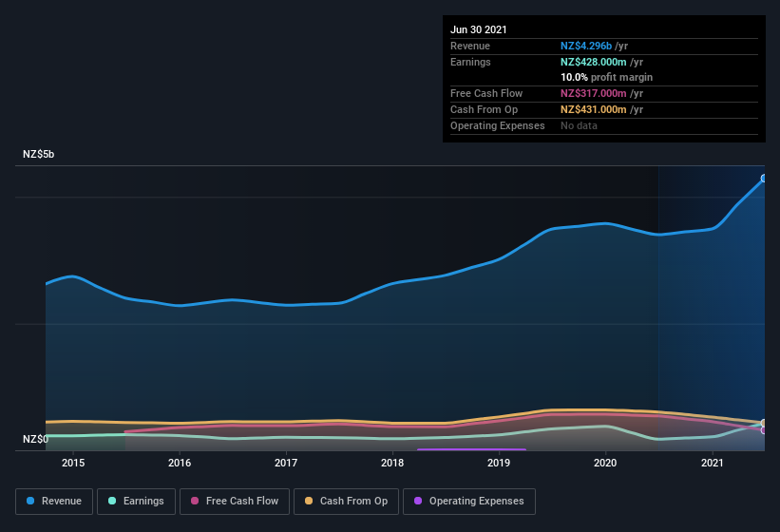Click the Operating Expenses tooltip label
Viewport: 780px width, 532px height.
point(498,125)
